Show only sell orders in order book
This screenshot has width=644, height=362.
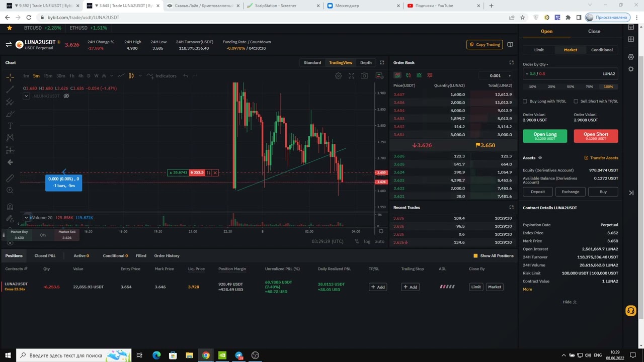tap(430, 75)
